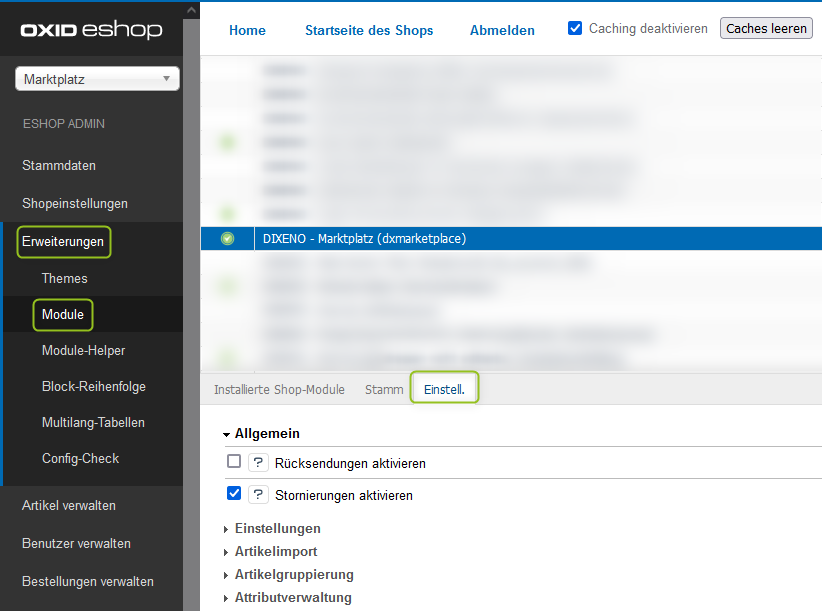This screenshot has width=822, height=611.
Task: Open the Installierte Shop-Module tab
Action: coord(279,389)
